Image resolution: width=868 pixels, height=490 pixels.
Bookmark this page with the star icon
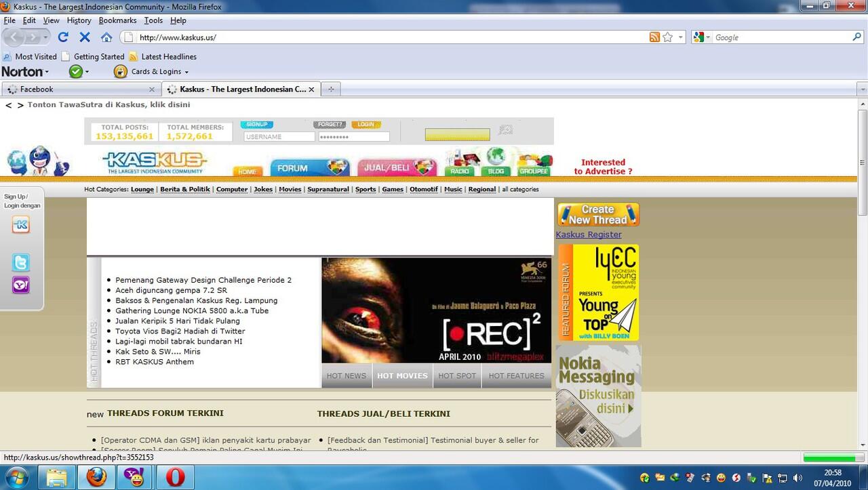(x=668, y=37)
